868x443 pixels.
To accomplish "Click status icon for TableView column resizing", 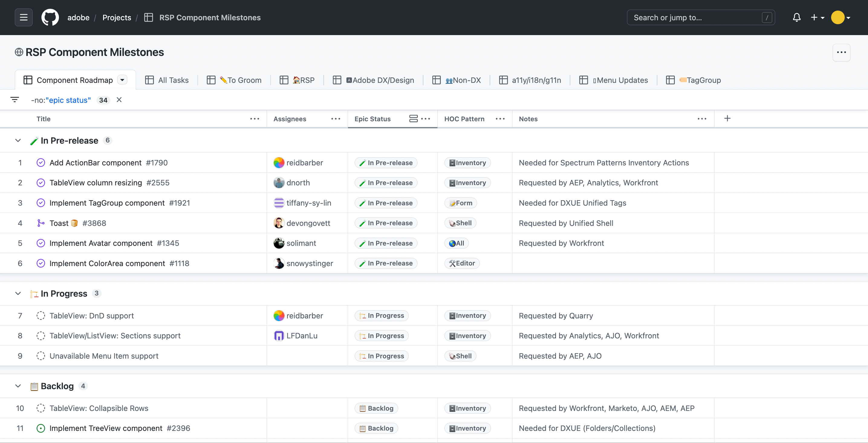I will [41, 183].
